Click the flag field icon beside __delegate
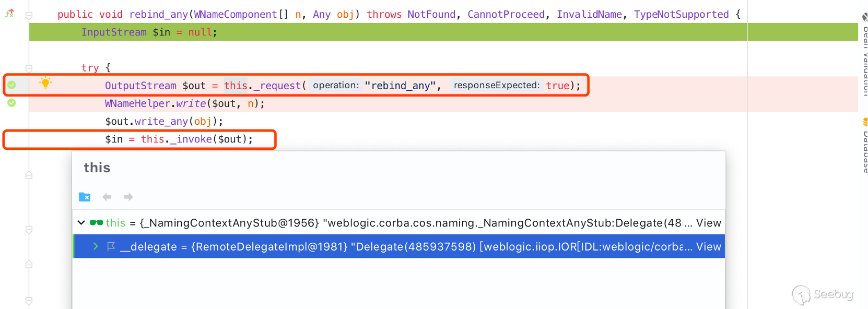 tap(111, 246)
